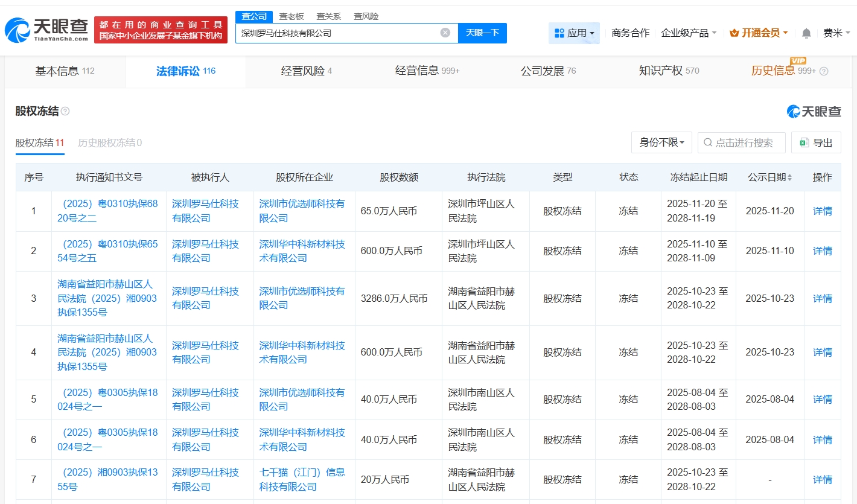Viewport: 857px width, 504px height.
Task: Select the 查老板 search mode tab
Action: point(292,16)
